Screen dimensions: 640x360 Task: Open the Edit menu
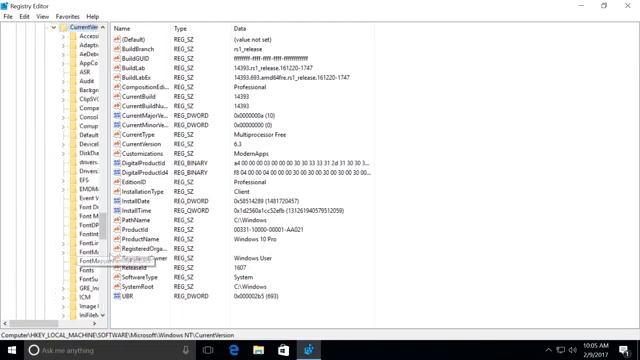[24, 17]
